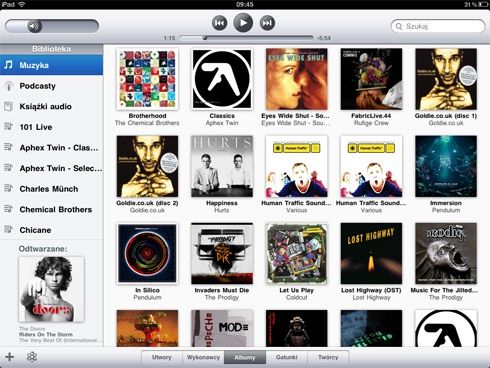Open the Charles Münch playlist

coord(51,189)
